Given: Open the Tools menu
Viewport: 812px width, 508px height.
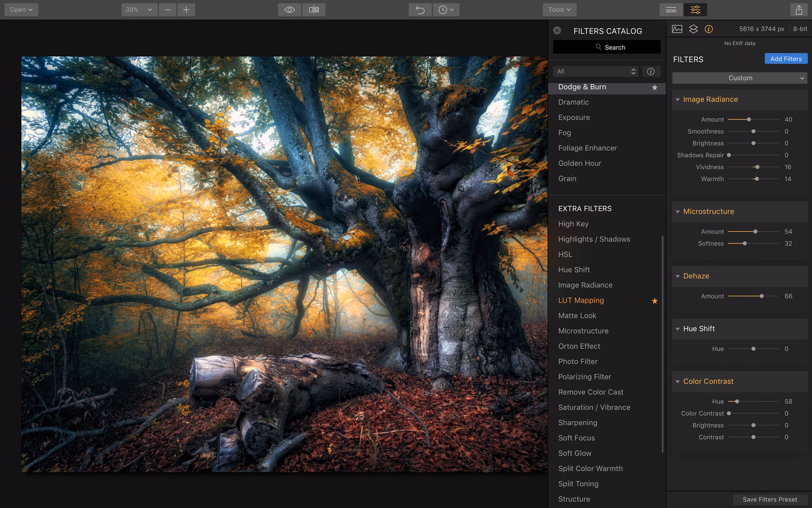Looking at the screenshot, I should 559,9.
